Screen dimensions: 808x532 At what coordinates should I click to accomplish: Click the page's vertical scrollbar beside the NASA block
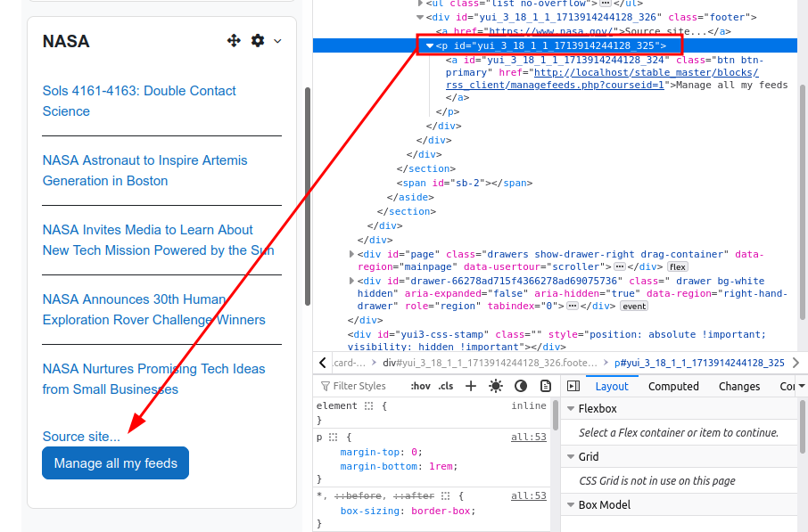(308, 196)
